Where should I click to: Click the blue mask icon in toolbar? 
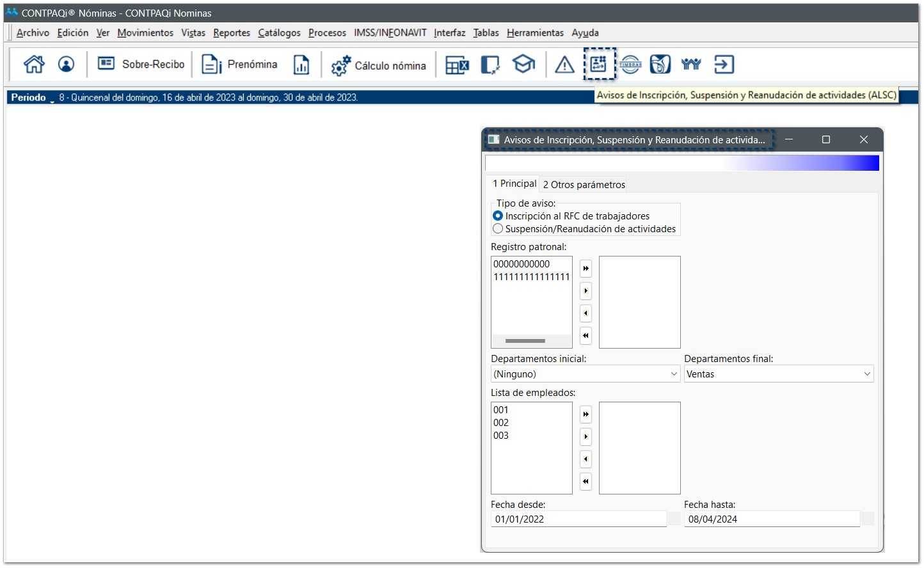tap(660, 64)
